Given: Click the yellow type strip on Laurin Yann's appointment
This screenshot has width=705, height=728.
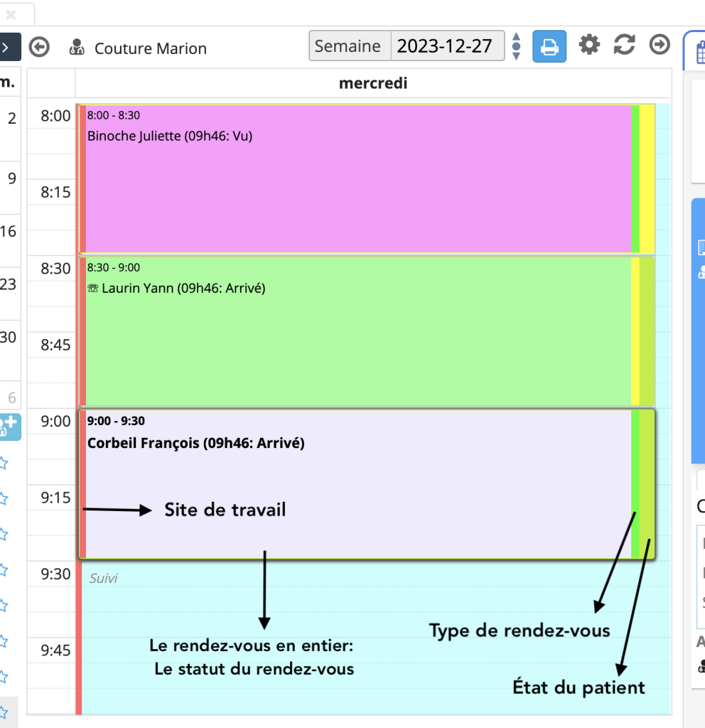Looking at the screenshot, I should (x=635, y=331).
